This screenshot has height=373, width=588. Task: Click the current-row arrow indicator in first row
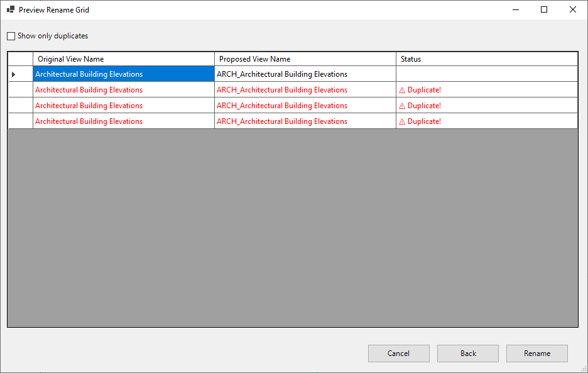14,74
